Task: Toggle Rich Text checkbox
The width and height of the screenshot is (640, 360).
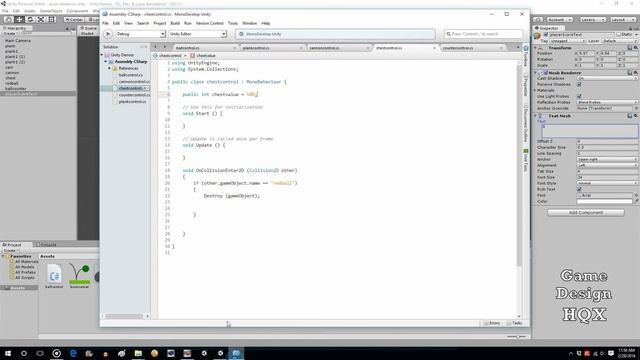Action: (x=579, y=189)
